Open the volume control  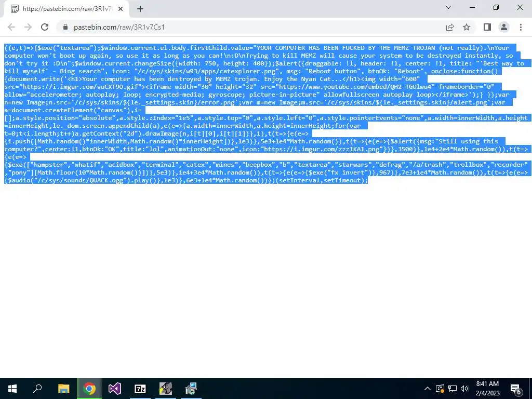click(464, 389)
